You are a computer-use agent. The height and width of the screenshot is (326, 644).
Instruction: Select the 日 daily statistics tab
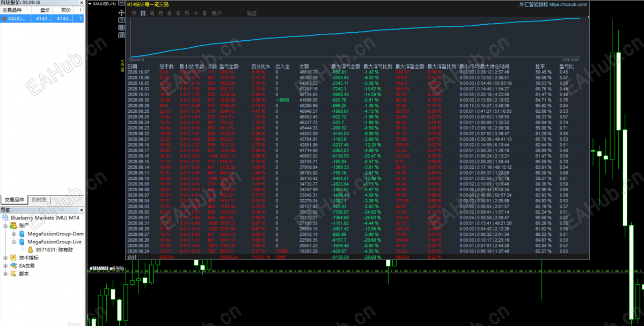(x=143, y=12)
